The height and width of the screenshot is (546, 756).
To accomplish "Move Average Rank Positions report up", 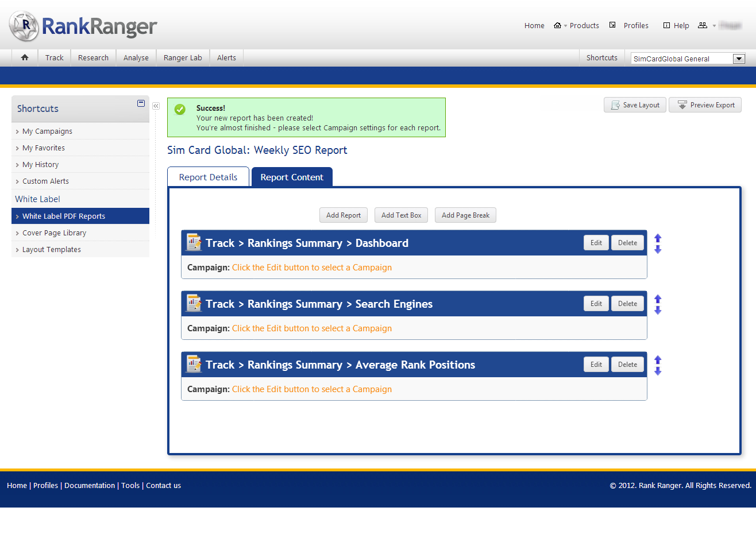I will (x=658, y=360).
